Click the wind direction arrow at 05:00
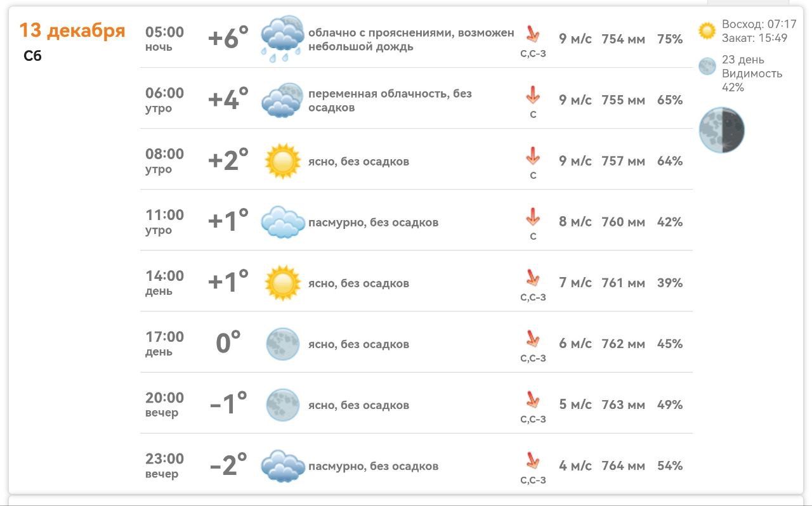Image resolution: width=812 pixels, height=506 pixels. pos(533,34)
